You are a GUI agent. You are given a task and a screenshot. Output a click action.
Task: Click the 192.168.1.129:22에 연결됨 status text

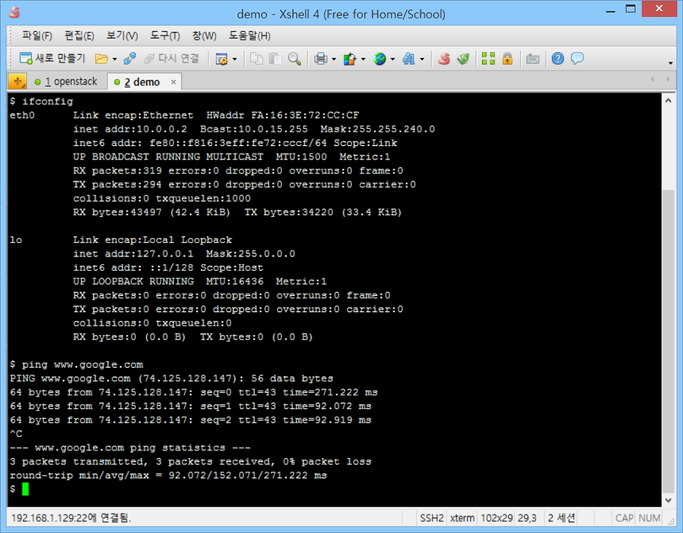coord(71,518)
